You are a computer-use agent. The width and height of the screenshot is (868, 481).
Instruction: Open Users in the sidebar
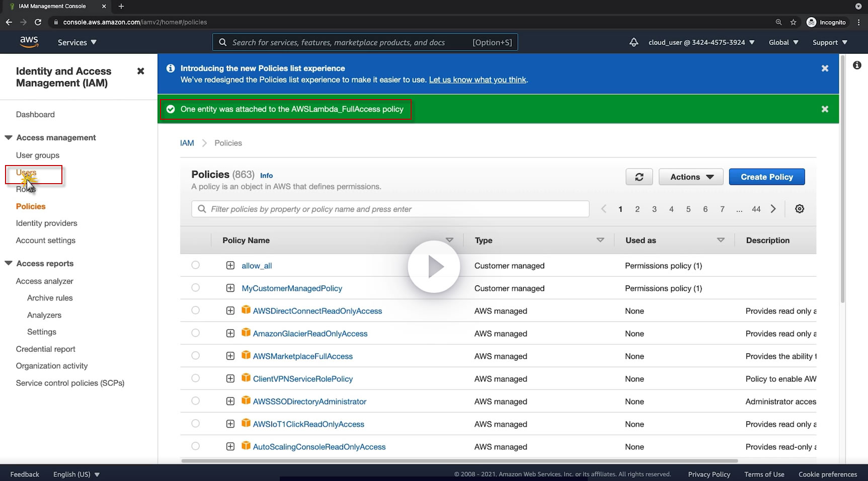[x=26, y=173]
